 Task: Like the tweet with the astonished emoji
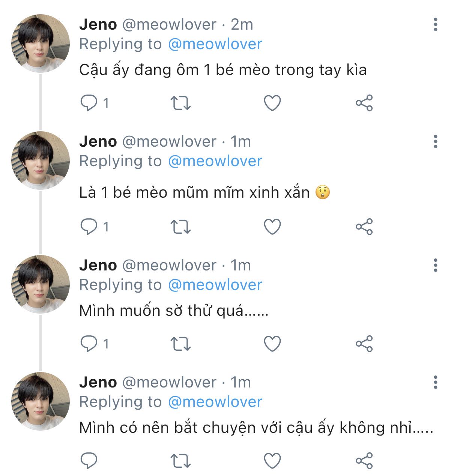[x=272, y=227]
